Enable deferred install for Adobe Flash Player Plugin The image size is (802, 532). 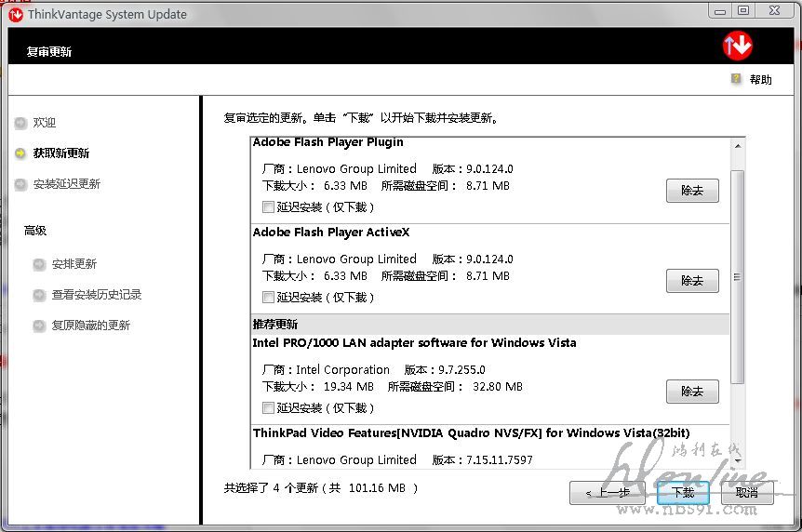[x=268, y=207]
